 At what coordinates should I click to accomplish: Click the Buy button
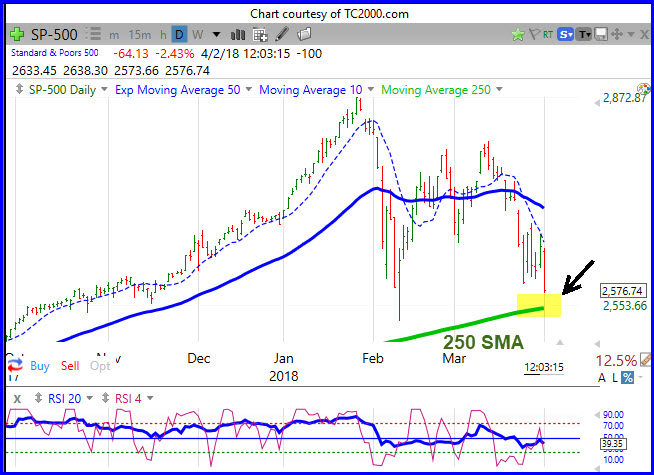(40, 366)
